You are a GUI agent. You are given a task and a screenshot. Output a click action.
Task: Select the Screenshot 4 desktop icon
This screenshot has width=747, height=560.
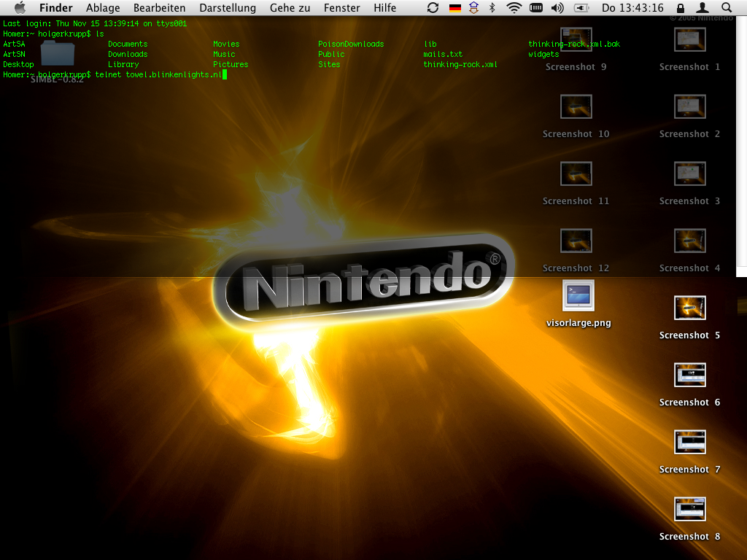(689, 241)
